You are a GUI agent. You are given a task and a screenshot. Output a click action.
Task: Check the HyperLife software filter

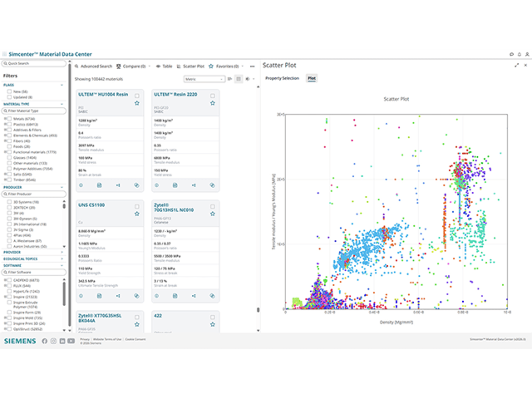coord(9,291)
